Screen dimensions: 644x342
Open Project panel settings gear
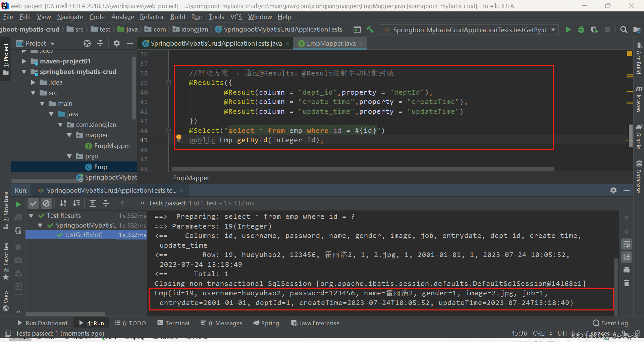[x=116, y=43]
